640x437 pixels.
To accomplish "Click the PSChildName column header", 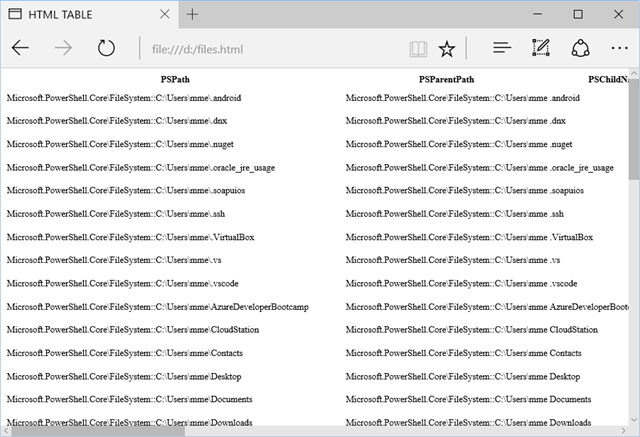I will [x=608, y=79].
